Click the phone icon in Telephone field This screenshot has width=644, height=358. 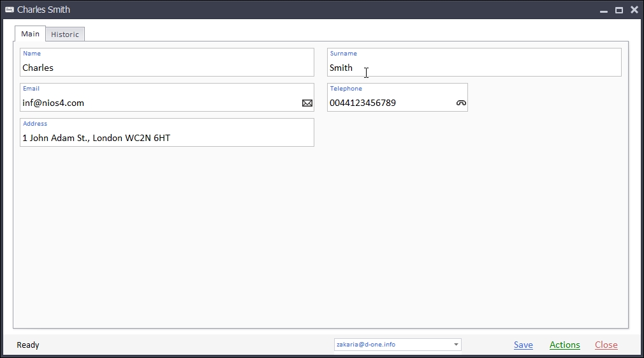(461, 103)
